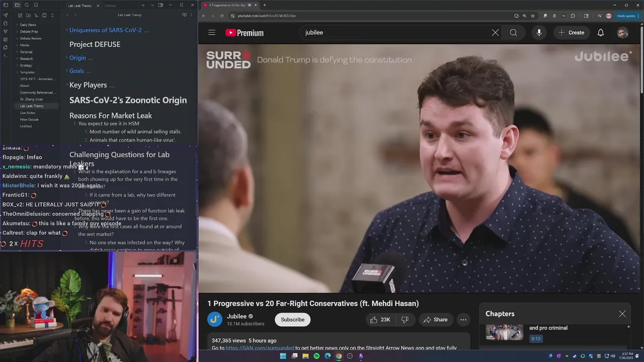Expand the Media folder
Screen dimensions: 644x362
pyautogui.click(x=25, y=45)
